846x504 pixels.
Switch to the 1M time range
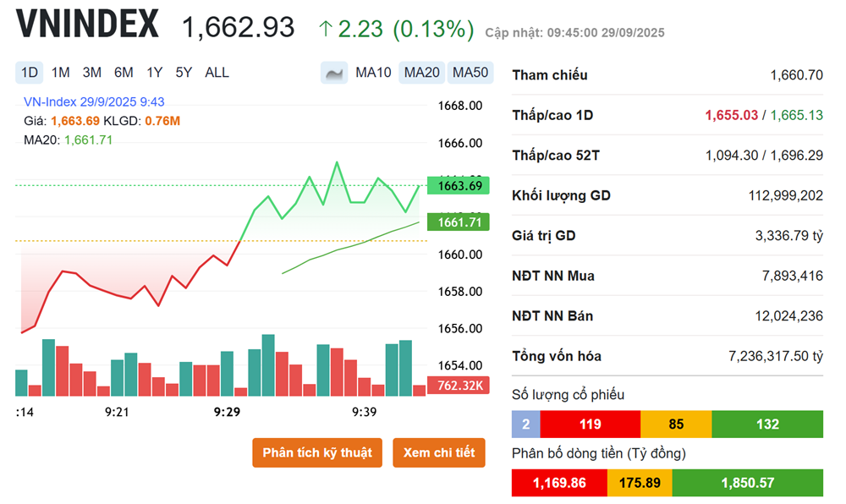pos(60,73)
